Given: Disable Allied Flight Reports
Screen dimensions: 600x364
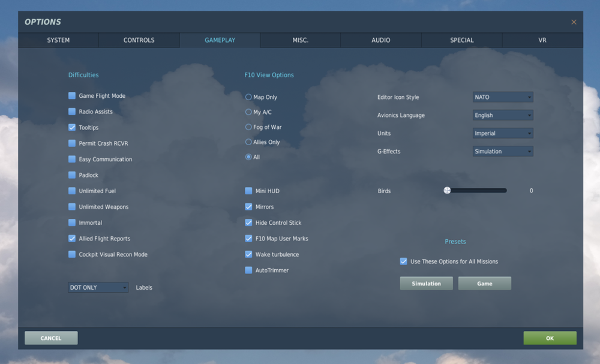Looking at the screenshot, I should tap(72, 238).
